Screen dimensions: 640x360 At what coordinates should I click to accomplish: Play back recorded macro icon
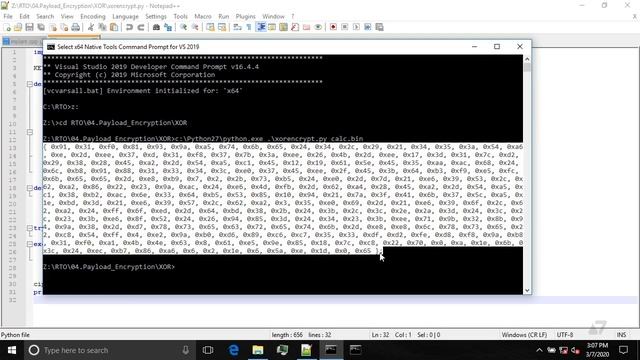coord(356,27)
